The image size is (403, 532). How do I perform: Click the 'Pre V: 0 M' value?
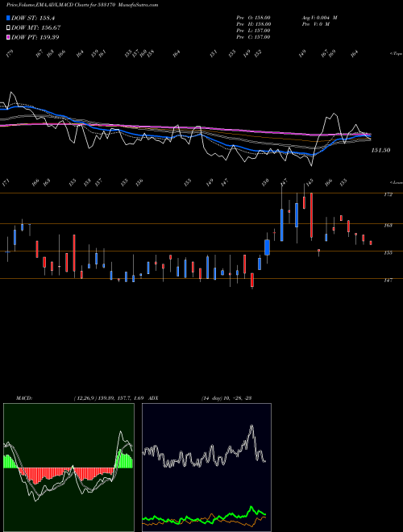tap(315, 24)
